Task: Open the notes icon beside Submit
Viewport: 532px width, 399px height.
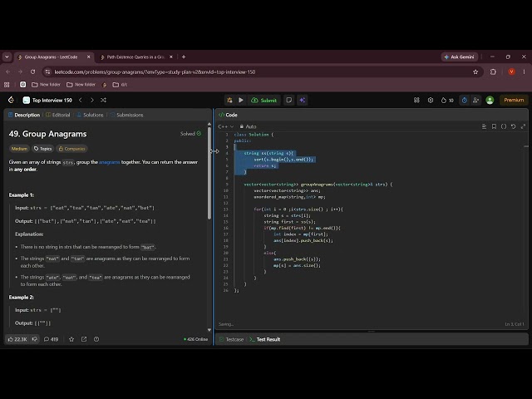Action: (x=289, y=100)
